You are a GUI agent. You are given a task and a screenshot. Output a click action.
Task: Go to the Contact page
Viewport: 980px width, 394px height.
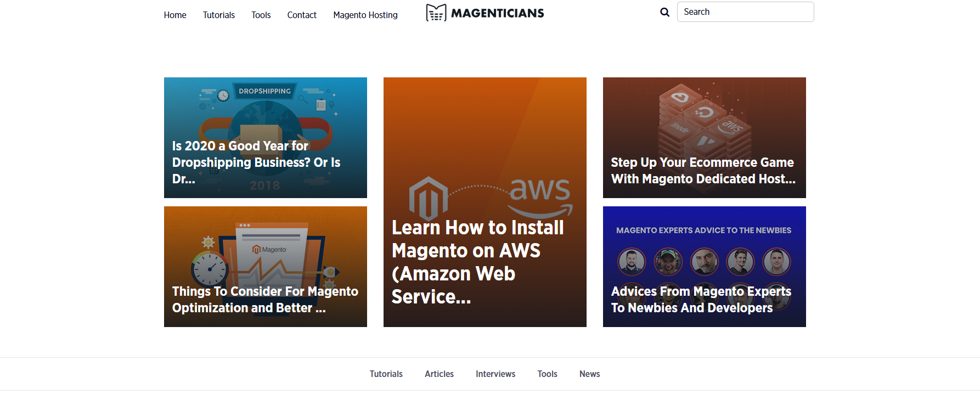tap(302, 15)
